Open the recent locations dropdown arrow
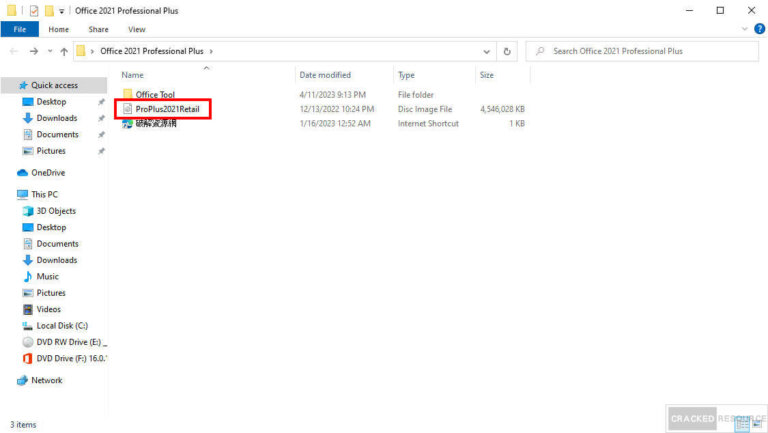768x433 pixels. pos(49,51)
